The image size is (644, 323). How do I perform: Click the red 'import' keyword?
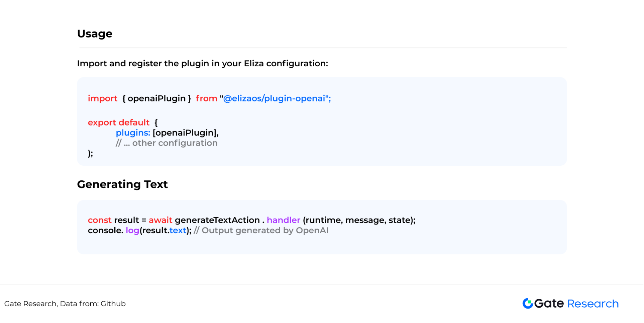click(102, 98)
